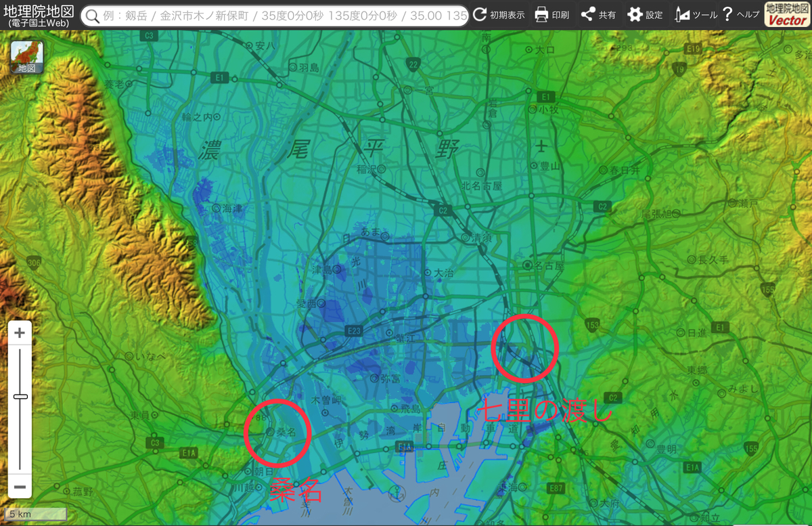Click the E87 expressway shield
The width and height of the screenshot is (812, 526).
pyautogui.click(x=556, y=488)
